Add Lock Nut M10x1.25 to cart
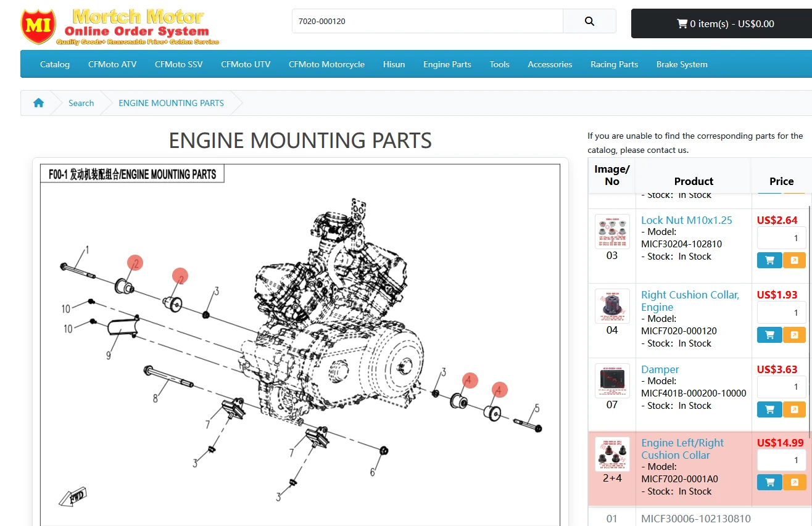The image size is (812, 526). [x=769, y=260]
